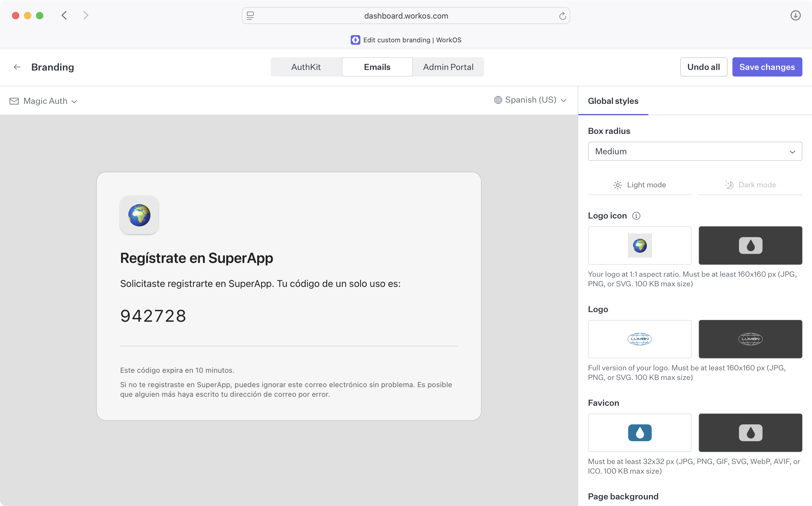Click the light mode favicon upload thumbnail
Screen dimensions: 812x506
point(639,433)
